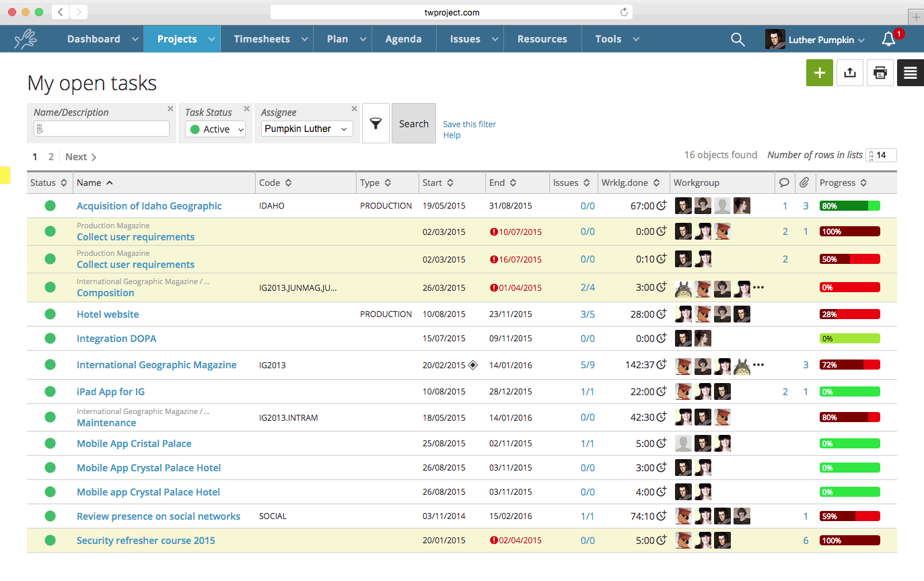Expand the Luther Pumpkin user menu
Screen dimensions: 924x581
coord(815,40)
